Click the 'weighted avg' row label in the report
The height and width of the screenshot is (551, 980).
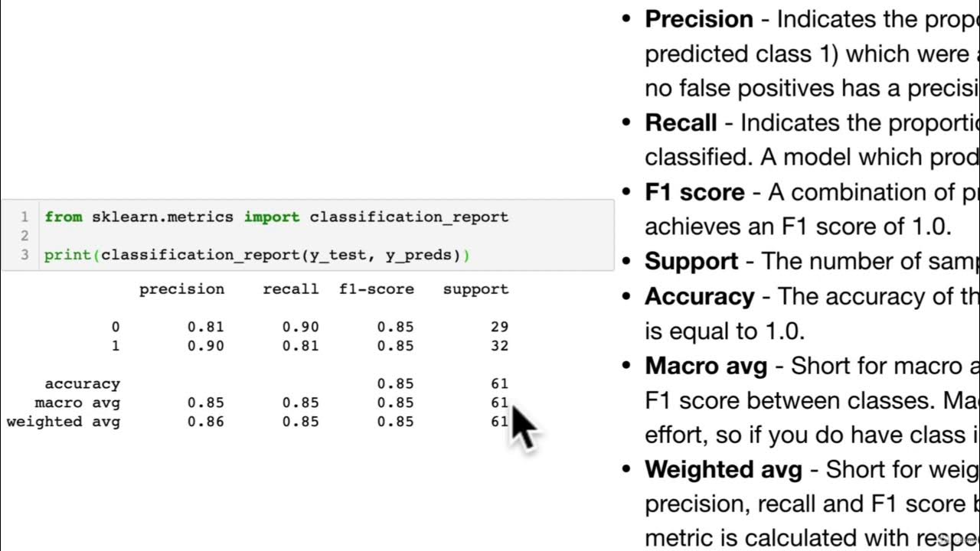point(64,422)
